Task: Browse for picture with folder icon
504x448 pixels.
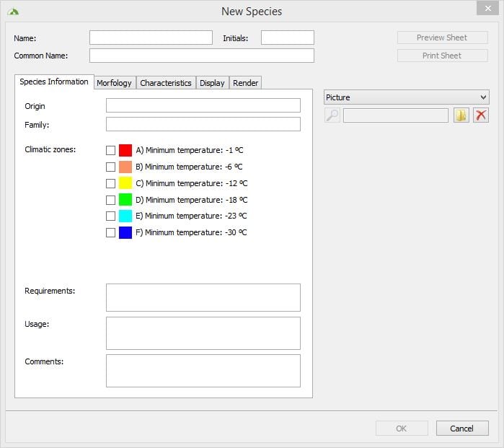Action: [461, 115]
